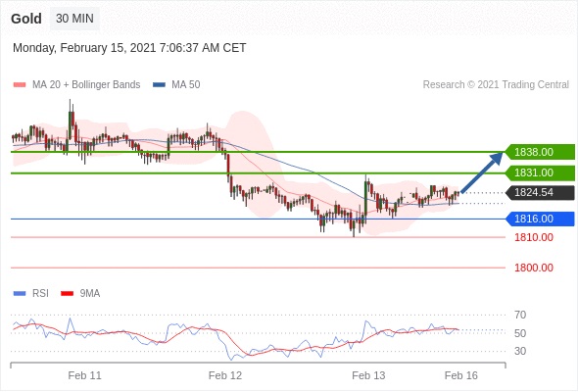This screenshot has width=578, height=392.
Task: Select the Gold chart title
Action: tap(26, 19)
